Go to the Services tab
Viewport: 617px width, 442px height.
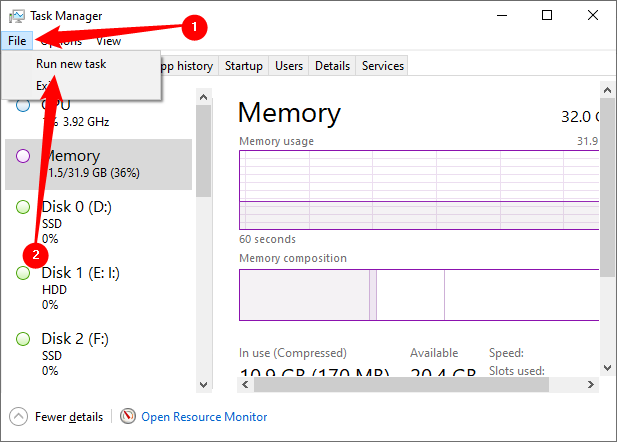383,66
